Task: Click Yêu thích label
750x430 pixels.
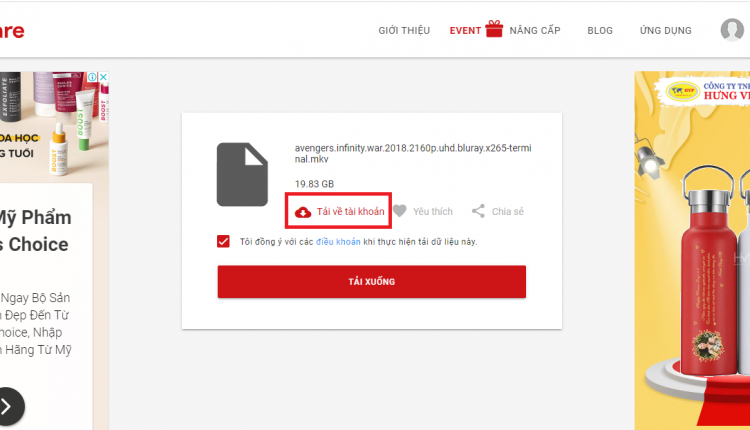Action: click(x=433, y=211)
